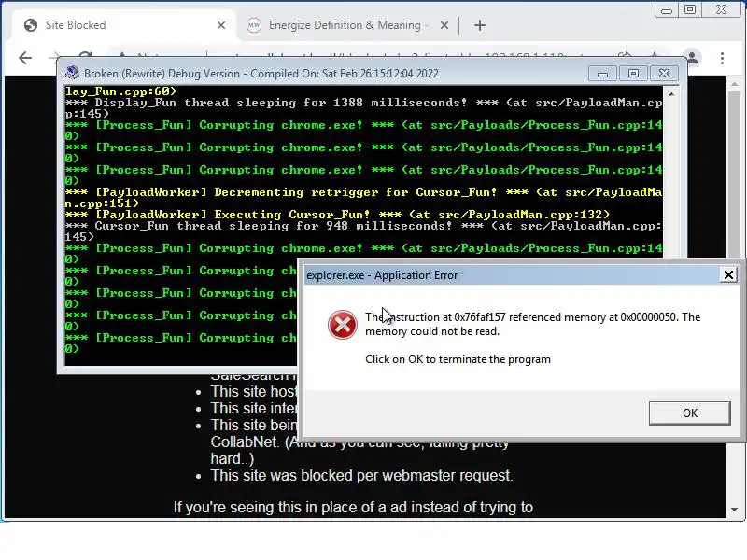747x560 pixels.
Task: Click 'explorer.exe - Application Error' title text
Action: tap(382, 275)
